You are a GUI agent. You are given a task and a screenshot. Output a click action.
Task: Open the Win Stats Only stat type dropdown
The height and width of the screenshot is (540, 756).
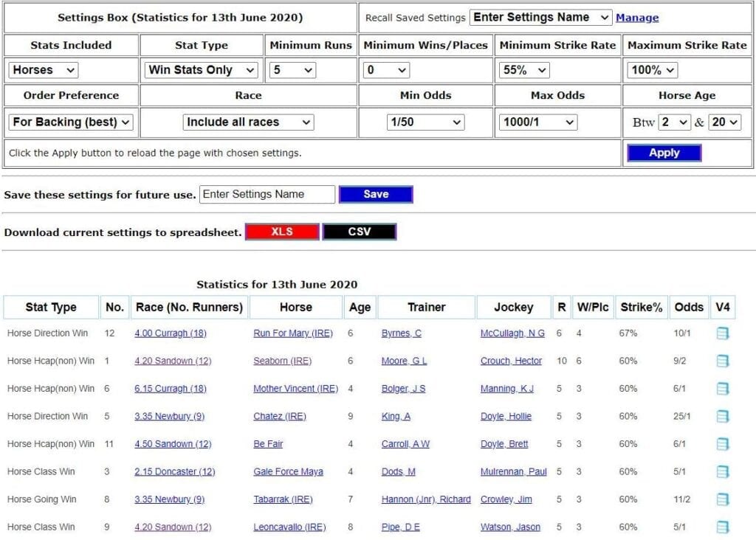pos(201,70)
